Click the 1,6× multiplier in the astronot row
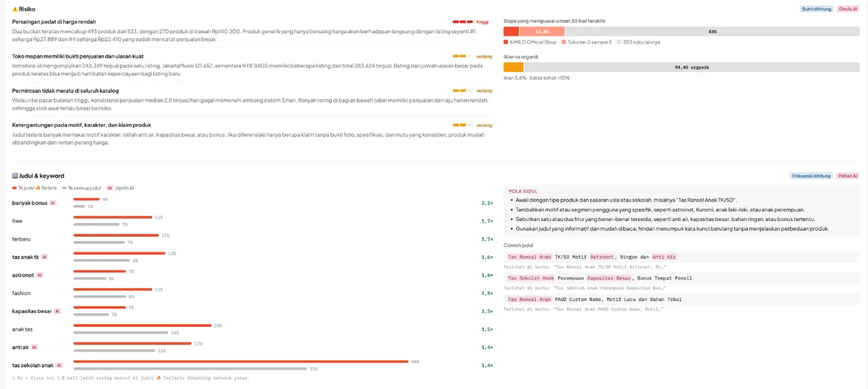 (x=487, y=275)
